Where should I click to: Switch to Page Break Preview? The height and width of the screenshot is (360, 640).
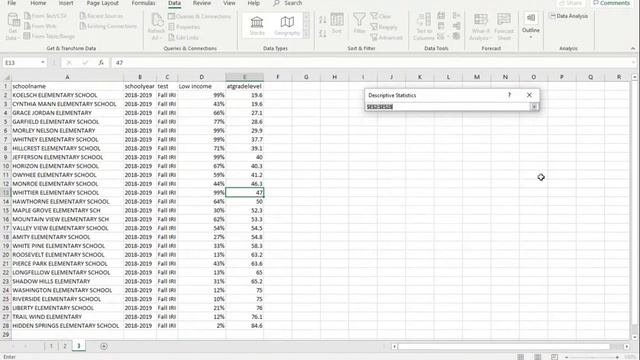click(x=554, y=357)
